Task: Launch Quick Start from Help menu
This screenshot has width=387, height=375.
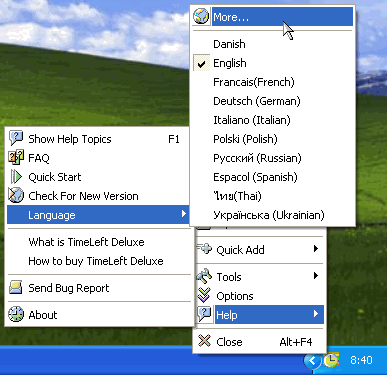Action: 99,177
